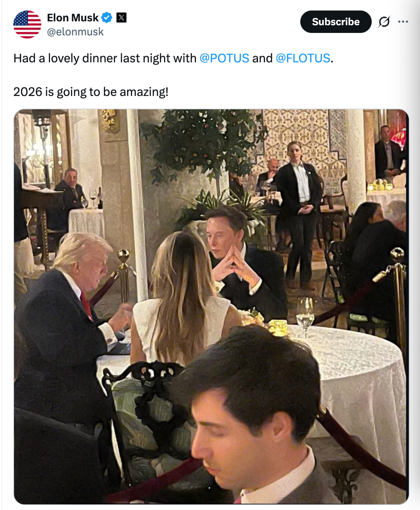420x510 pixels.
Task: Click the Elon Musk display name
Action: tap(73, 18)
